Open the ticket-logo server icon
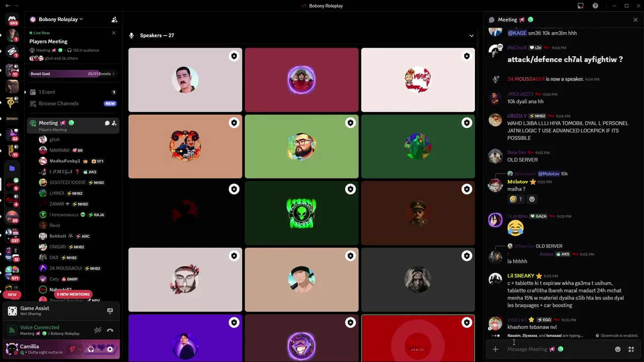 [x=12, y=52]
